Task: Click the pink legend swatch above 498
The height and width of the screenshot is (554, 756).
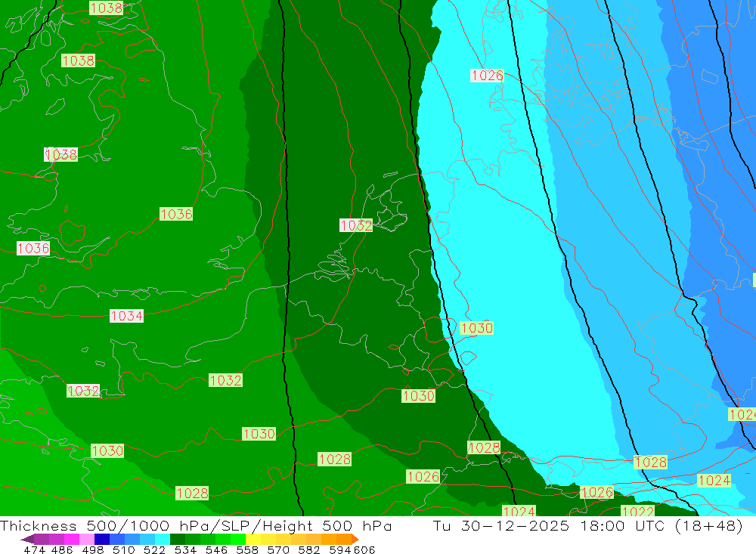Action: coord(87,539)
